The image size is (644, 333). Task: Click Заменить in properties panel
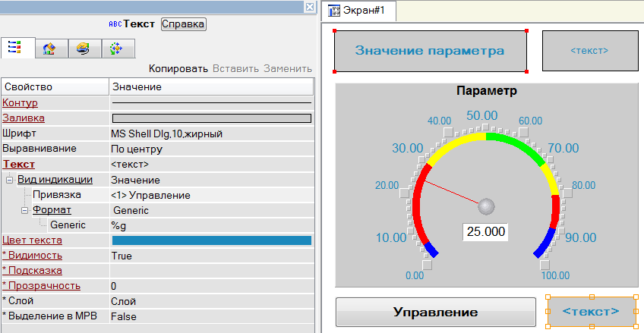coord(288,68)
